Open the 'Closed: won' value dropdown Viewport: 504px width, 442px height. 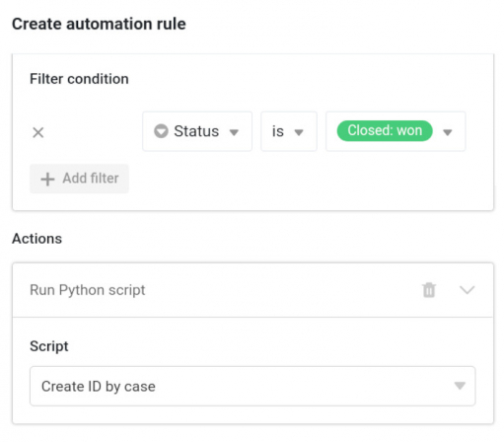point(396,131)
